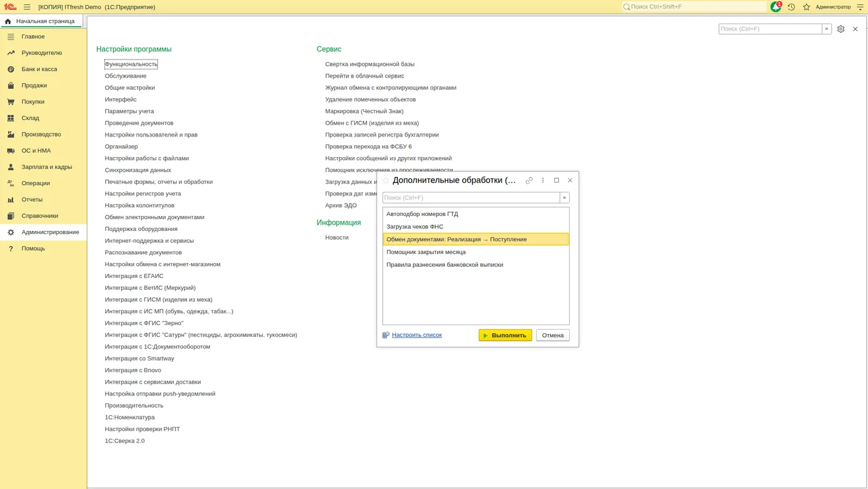Select Автоподбор номеров ГТД in the list
Screen dimensions: 868x489
click(476, 214)
